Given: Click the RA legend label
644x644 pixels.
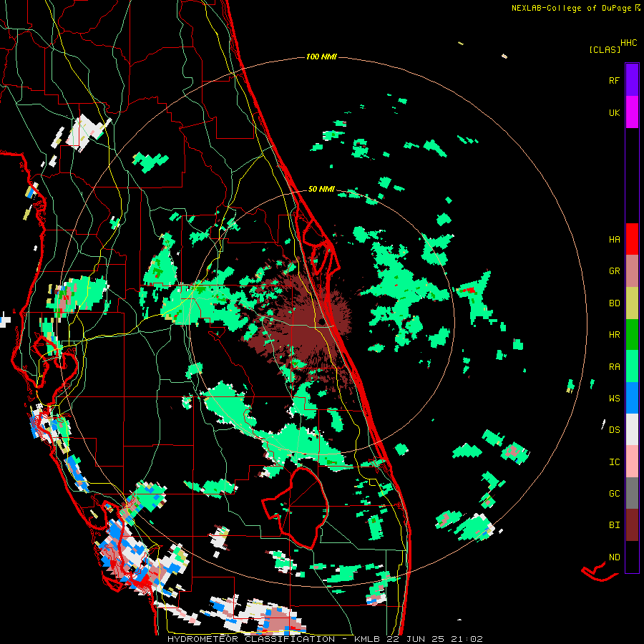Looking at the screenshot, I should 615,366.
